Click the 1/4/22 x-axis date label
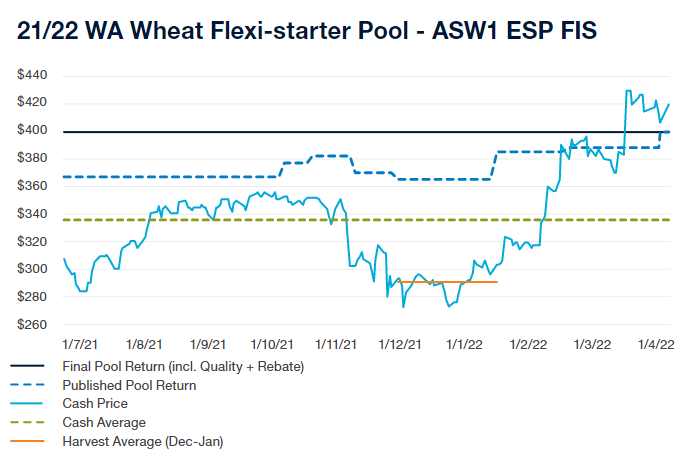This screenshot has height=462, width=689. point(655,343)
